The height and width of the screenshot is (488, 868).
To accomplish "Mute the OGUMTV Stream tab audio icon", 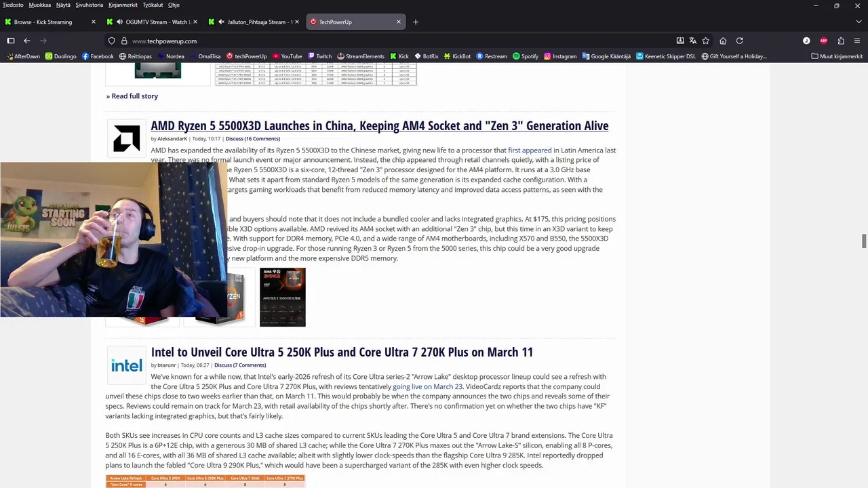I will click(119, 22).
